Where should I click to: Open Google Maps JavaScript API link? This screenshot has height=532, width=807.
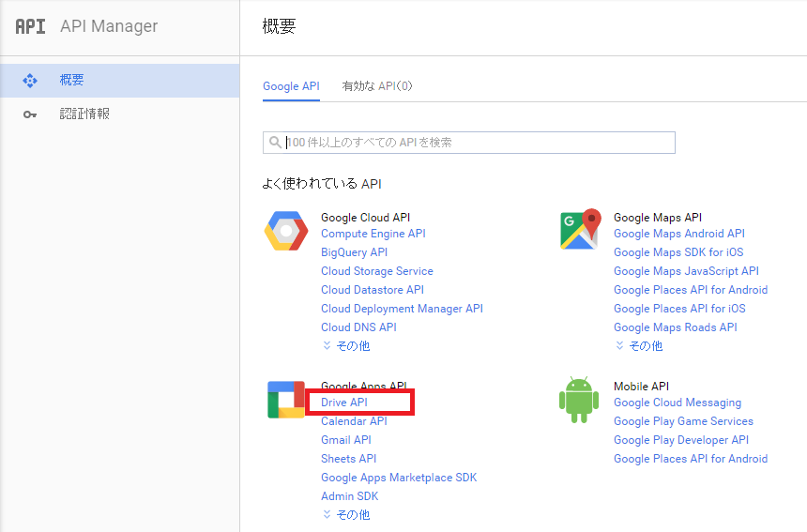click(x=686, y=271)
